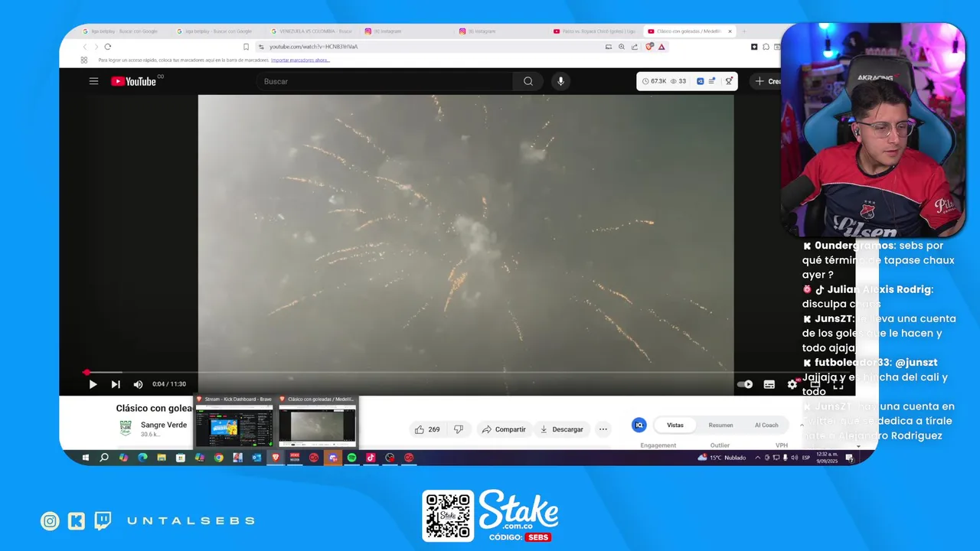Enter fullscreen mode on the video

click(x=838, y=384)
